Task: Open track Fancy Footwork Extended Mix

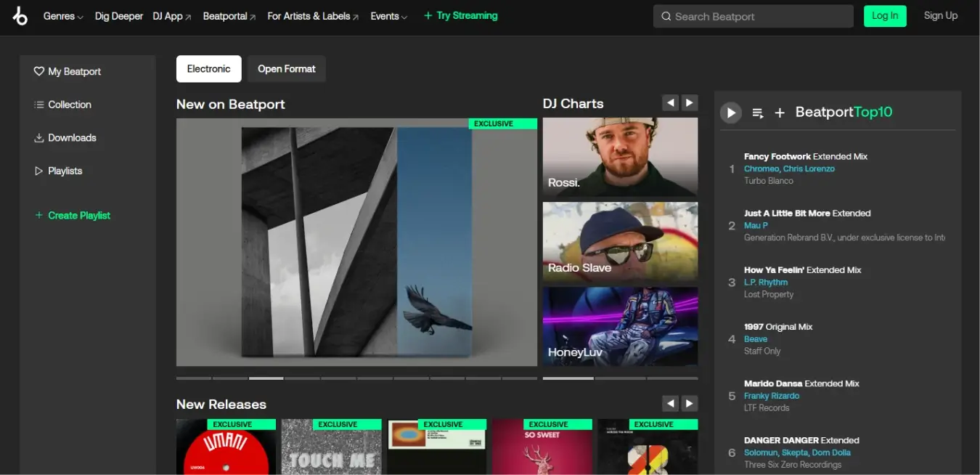Action: tap(806, 156)
